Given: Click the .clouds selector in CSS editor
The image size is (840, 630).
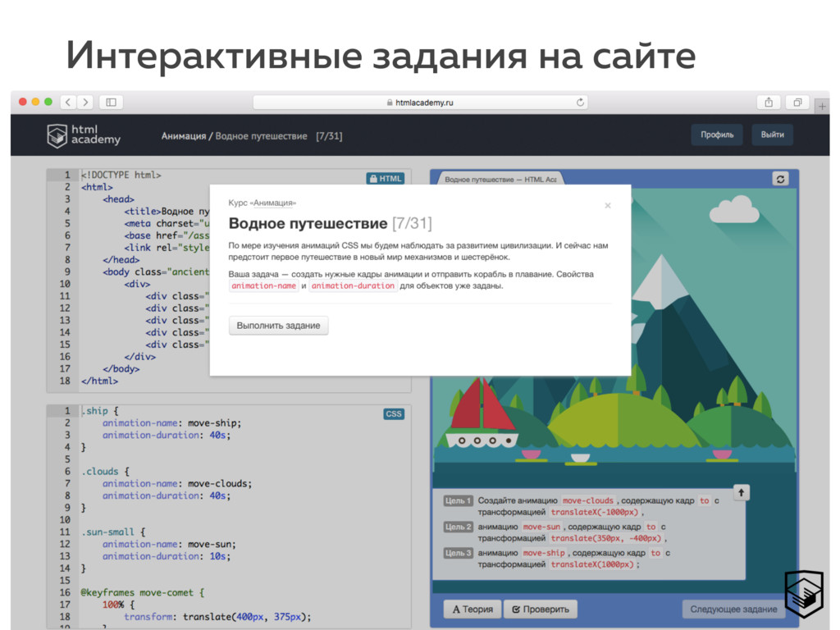Looking at the screenshot, I should (x=99, y=472).
